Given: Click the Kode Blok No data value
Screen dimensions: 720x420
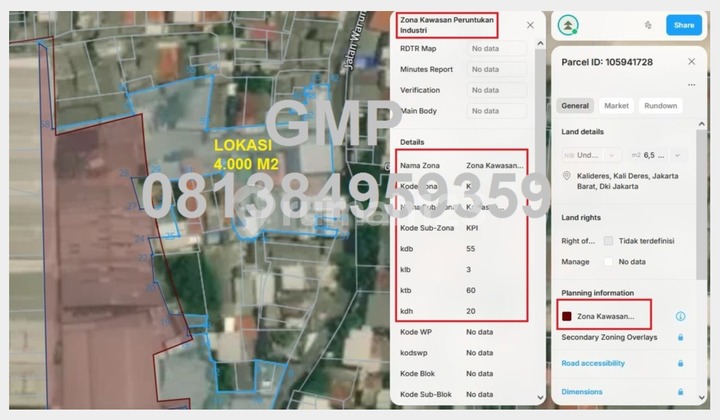Looking at the screenshot, I should tap(479, 374).
